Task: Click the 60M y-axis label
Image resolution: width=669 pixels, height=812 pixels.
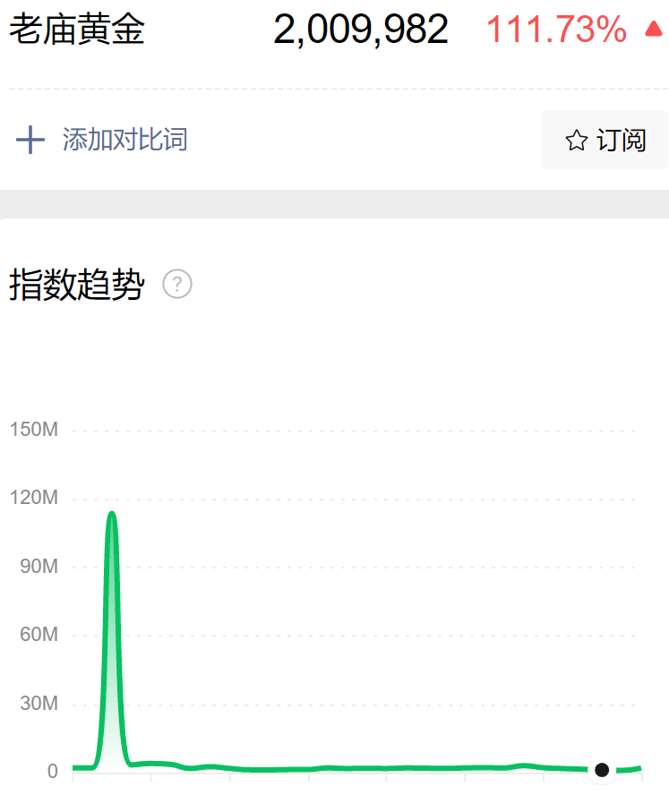Action: [39, 635]
